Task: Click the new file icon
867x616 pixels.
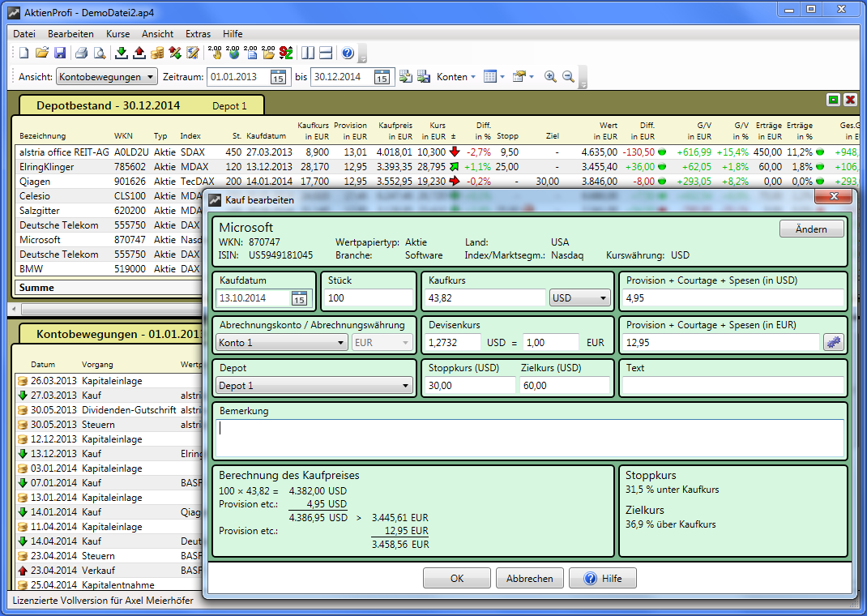Action: coord(23,53)
